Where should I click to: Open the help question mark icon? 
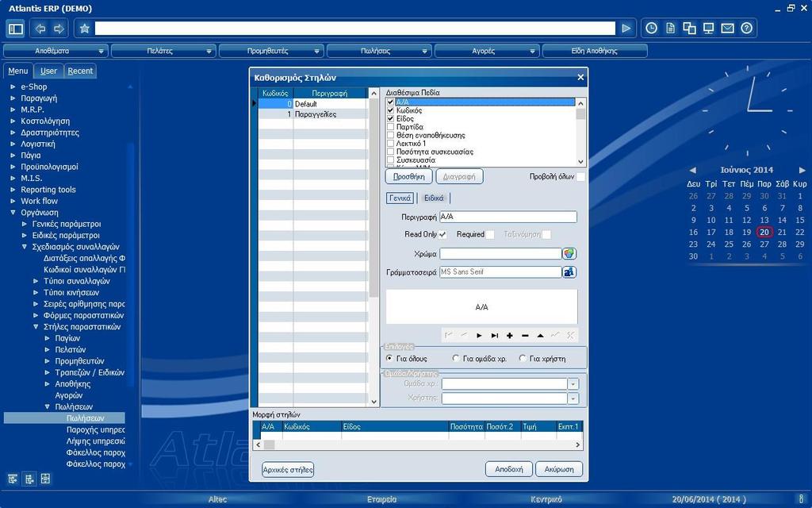click(x=746, y=29)
